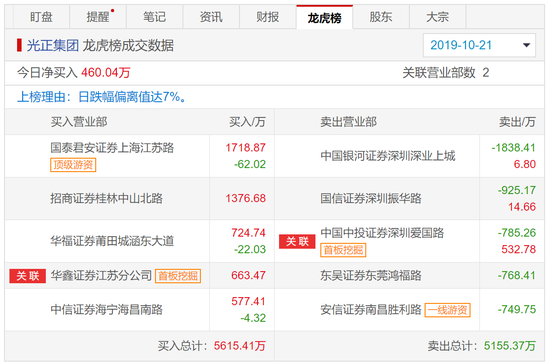Click buy amount 724.74
The width and height of the screenshot is (550, 363).
coord(248,233)
